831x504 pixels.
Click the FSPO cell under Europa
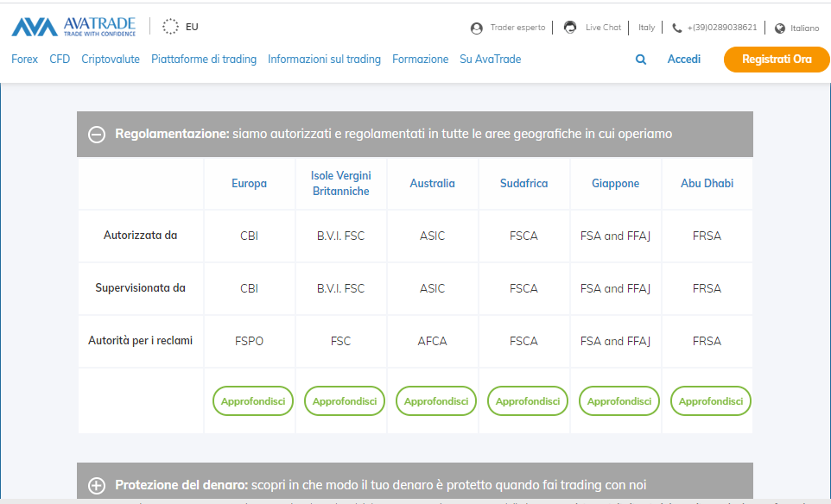click(x=249, y=341)
